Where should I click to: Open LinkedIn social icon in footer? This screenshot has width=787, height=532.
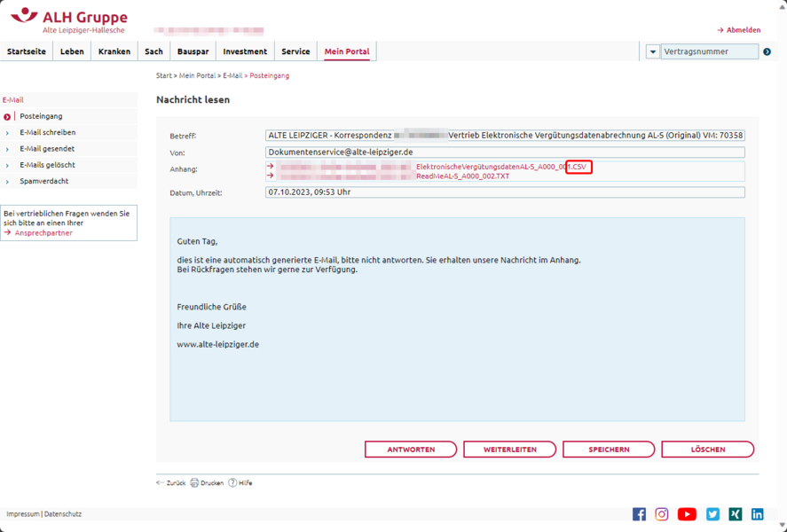pyautogui.click(x=758, y=514)
